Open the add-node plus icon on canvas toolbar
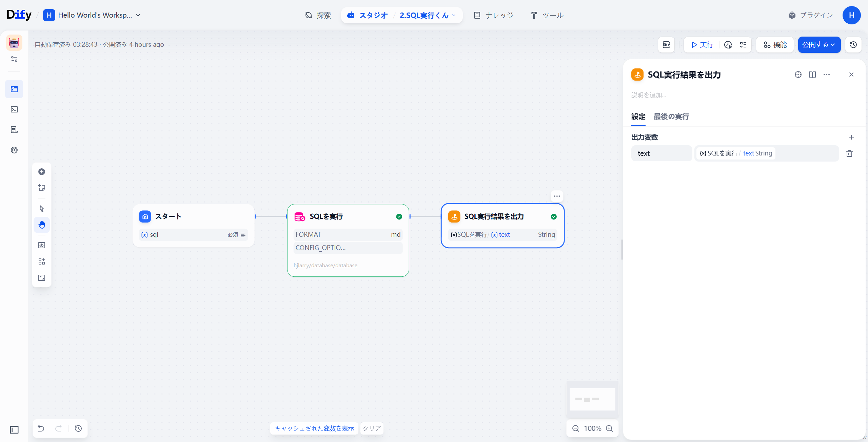The height and width of the screenshot is (442, 868). coord(42,172)
